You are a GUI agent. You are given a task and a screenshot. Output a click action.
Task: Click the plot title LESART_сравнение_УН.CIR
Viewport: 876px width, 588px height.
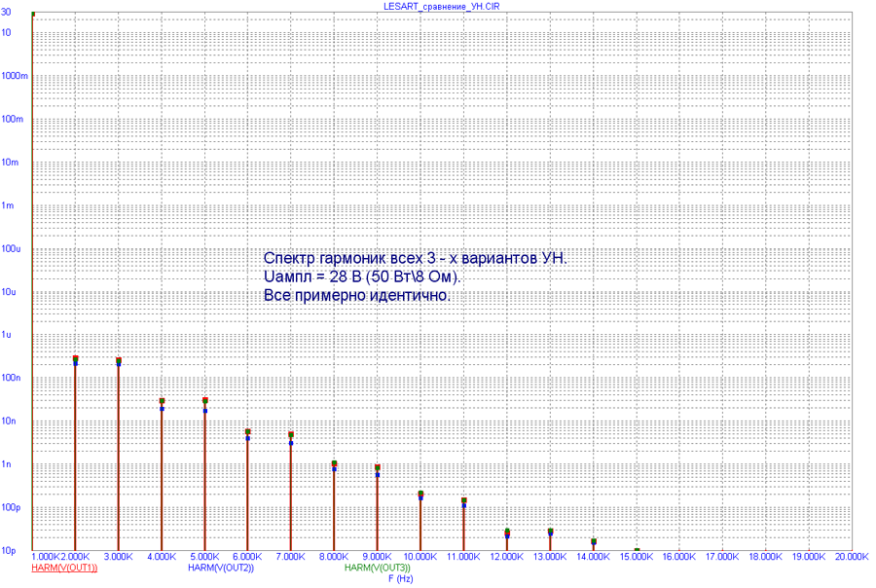[x=441, y=7]
